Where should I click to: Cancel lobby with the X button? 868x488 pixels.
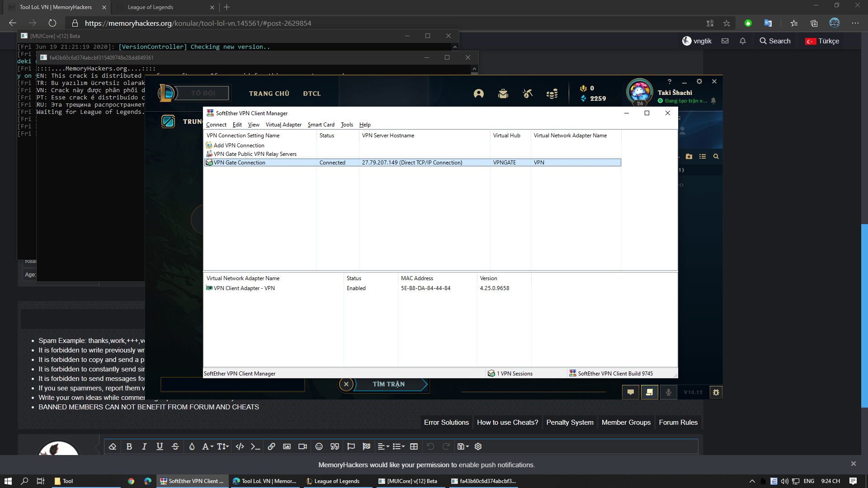click(x=346, y=384)
